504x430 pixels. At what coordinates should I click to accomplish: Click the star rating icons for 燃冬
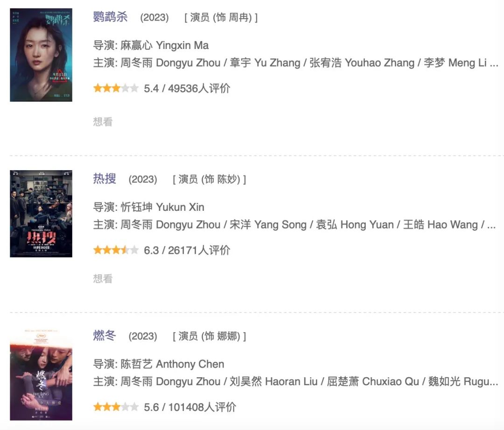pos(116,407)
